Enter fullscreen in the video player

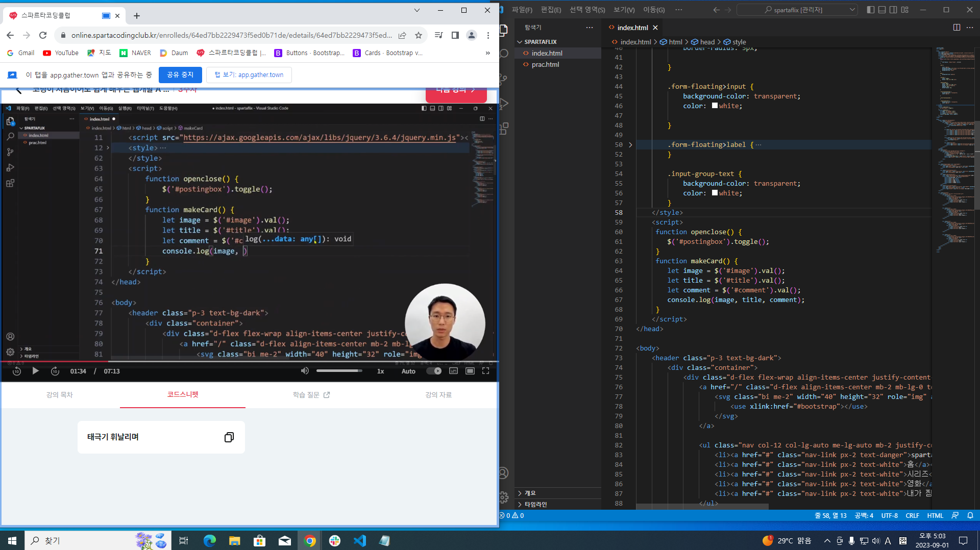tap(486, 371)
